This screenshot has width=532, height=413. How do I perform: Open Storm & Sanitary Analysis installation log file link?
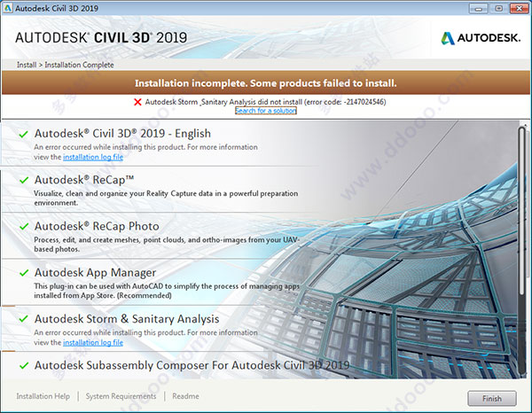(x=93, y=342)
